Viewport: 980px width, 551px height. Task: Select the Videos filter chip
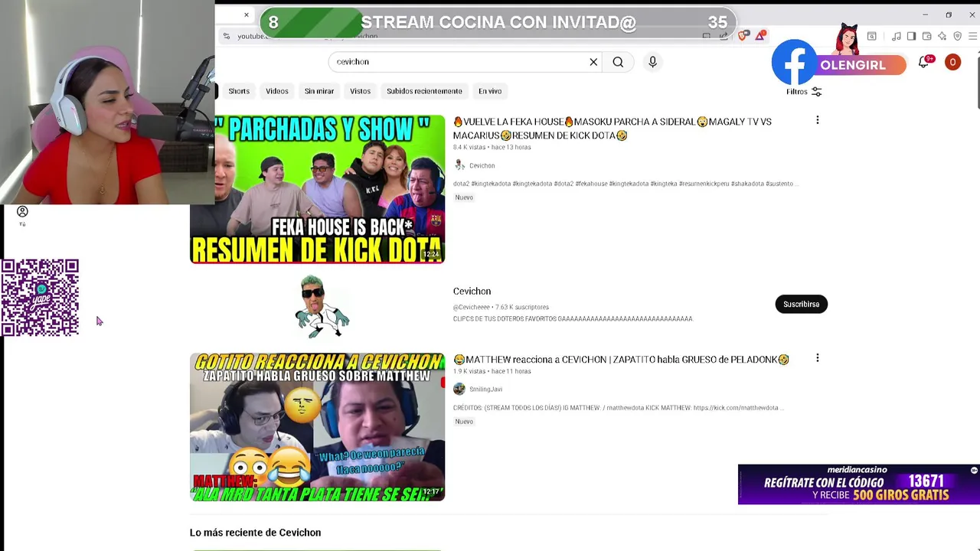click(277, 91)
